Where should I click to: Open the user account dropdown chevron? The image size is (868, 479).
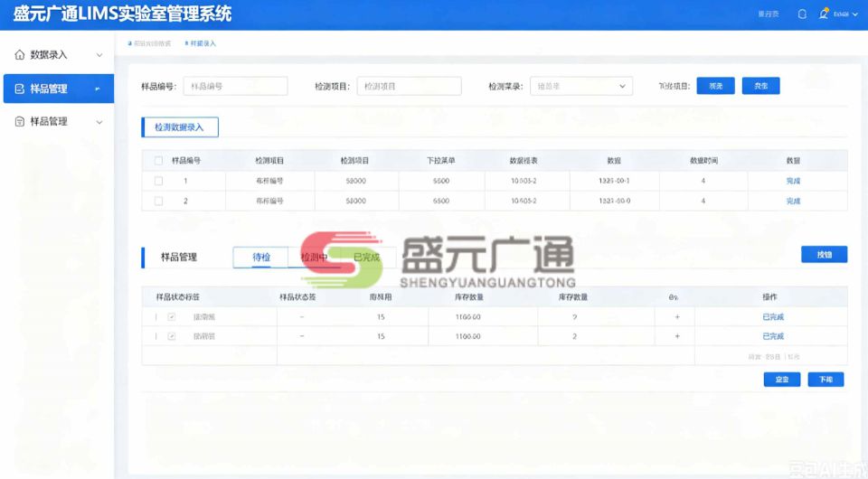[855, 14]
